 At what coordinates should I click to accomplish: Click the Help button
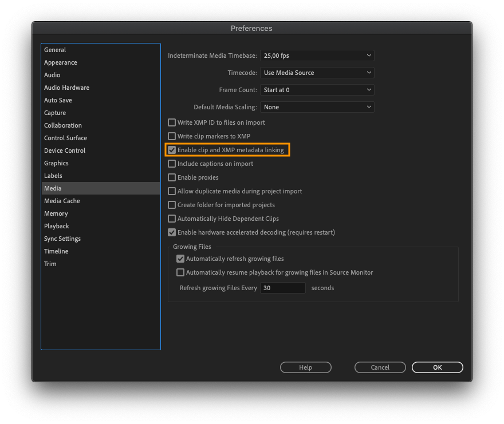tap(306, 367)
